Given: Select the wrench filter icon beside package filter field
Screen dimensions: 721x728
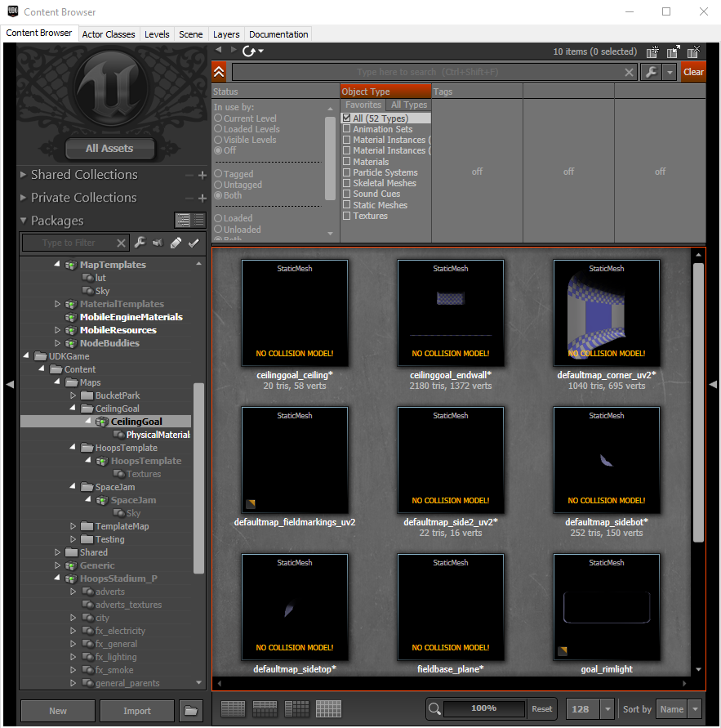Looking at the screenshot, I should pos(140,243).
